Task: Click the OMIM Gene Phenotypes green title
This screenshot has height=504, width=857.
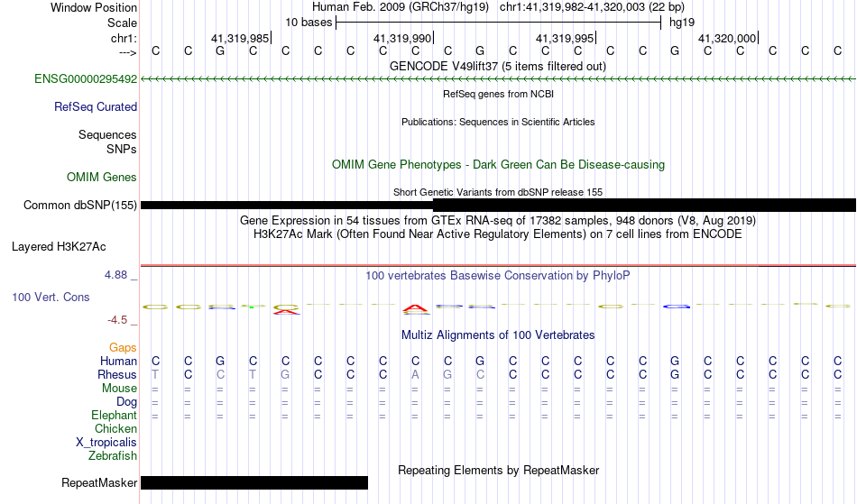Action: 499,164
